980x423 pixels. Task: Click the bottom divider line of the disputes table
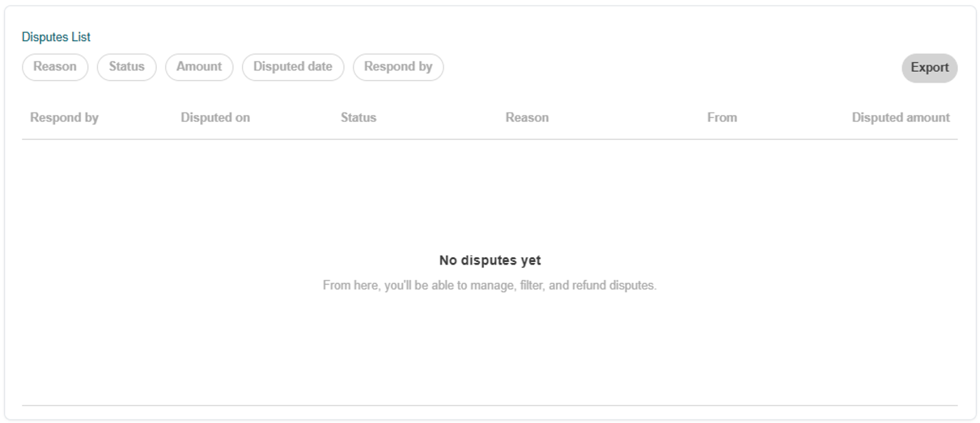(490, 405)
